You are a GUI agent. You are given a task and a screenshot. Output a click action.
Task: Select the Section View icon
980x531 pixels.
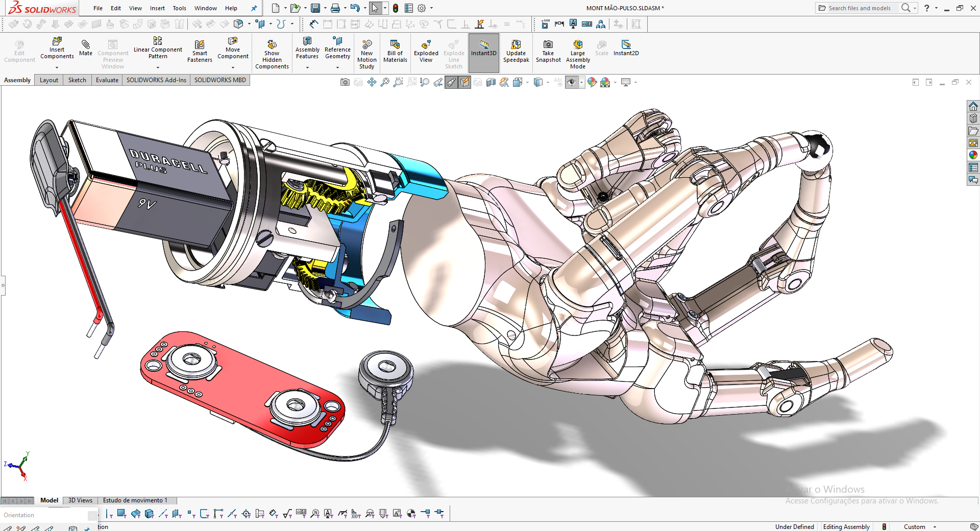[x=491, y=82]
